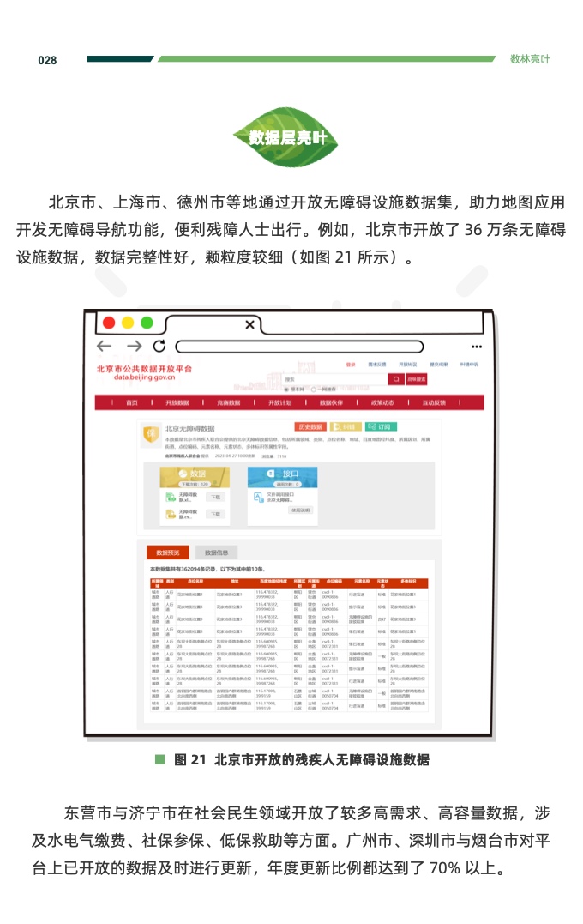
Task: Click the browser address bar
Action: [300, 347]
